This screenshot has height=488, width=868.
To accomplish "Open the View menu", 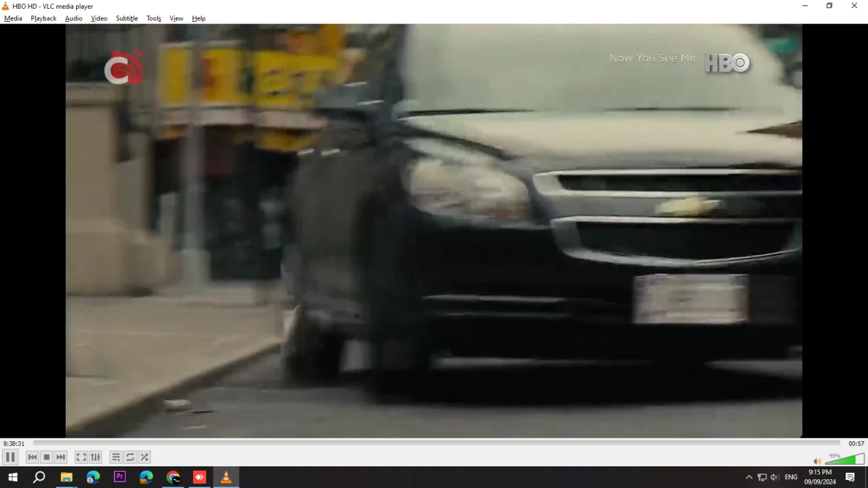I will (x=176, y=18).
